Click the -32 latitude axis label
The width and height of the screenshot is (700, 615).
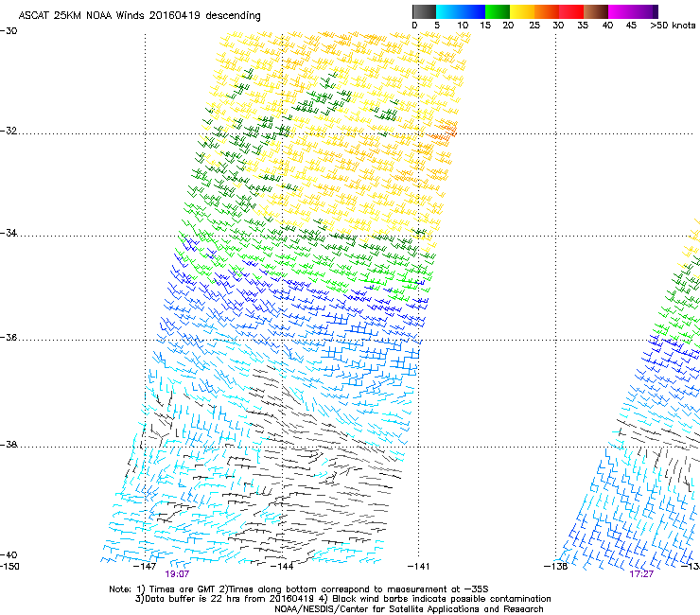pyautogui.click(x=9, y=131)
